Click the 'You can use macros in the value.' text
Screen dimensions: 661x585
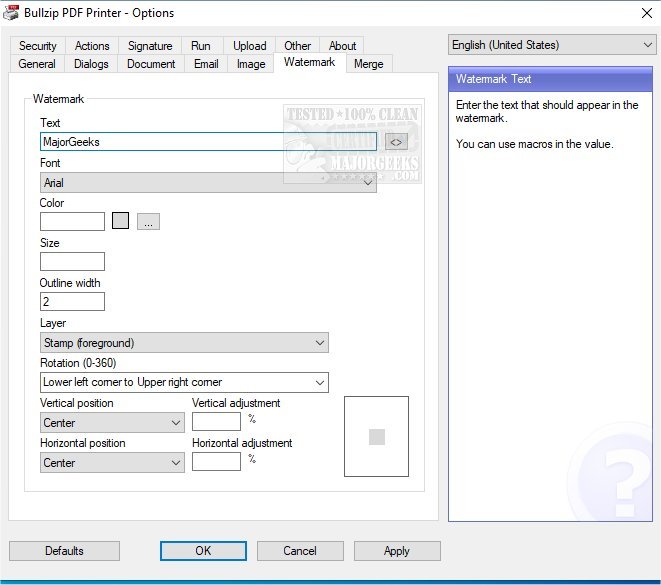pyautogui.click(x=535, y=144)
